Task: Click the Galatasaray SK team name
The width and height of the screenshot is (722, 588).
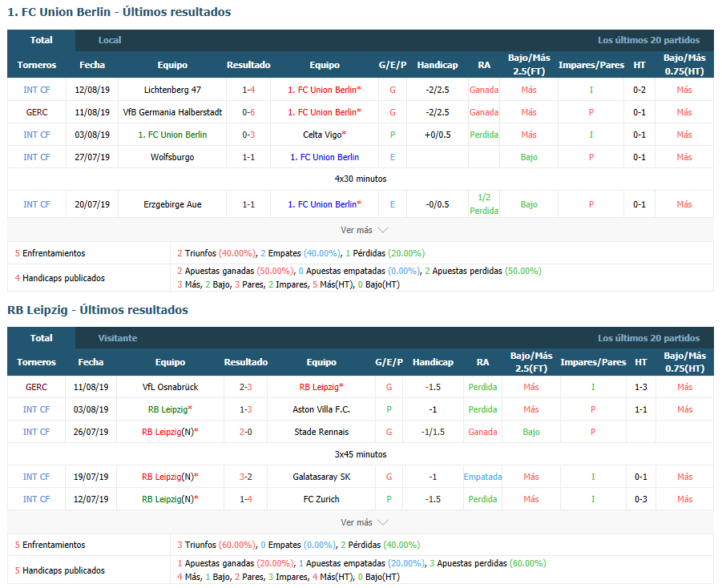Action: (x=321, y=477)
